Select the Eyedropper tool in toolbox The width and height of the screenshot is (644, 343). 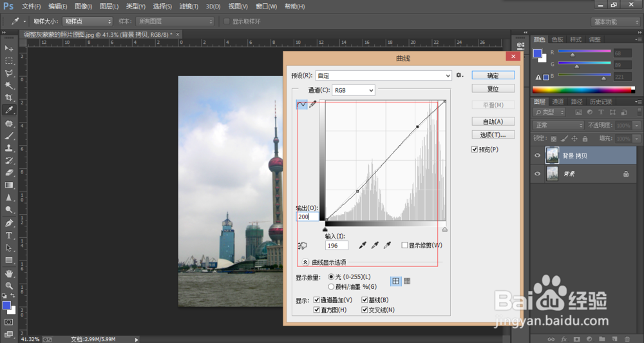pos(8,110)
